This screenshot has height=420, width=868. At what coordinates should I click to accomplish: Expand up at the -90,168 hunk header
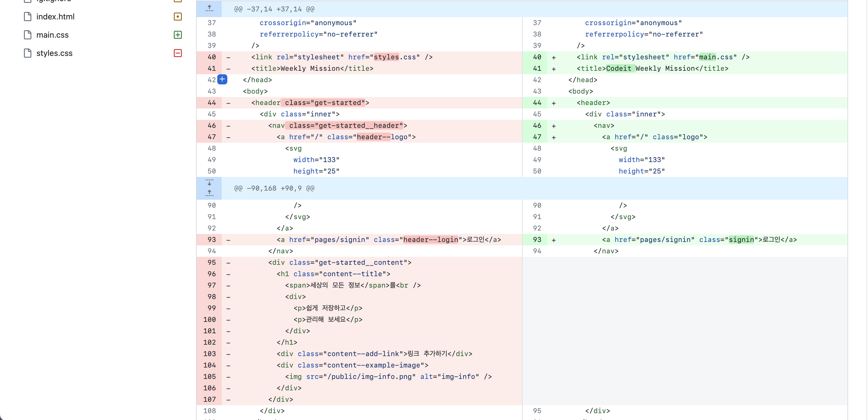click(x=209, y=193)
